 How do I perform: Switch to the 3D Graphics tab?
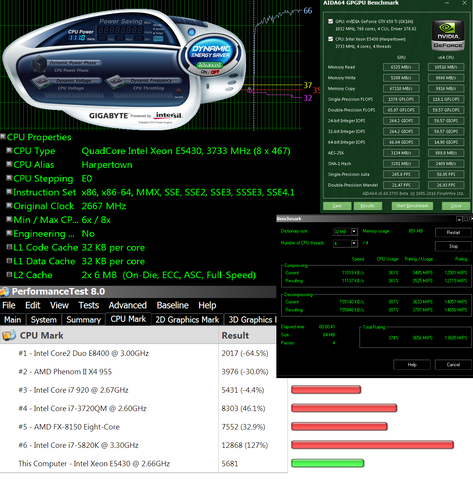pos(251,320)
